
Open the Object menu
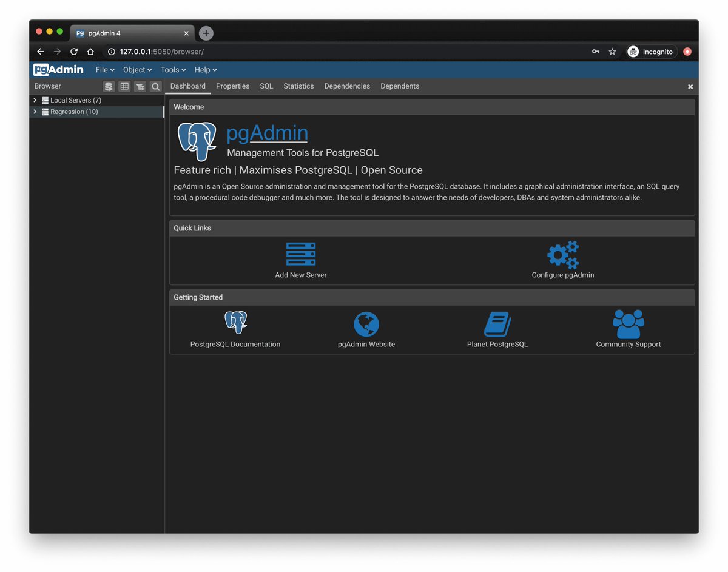[137, 70]
